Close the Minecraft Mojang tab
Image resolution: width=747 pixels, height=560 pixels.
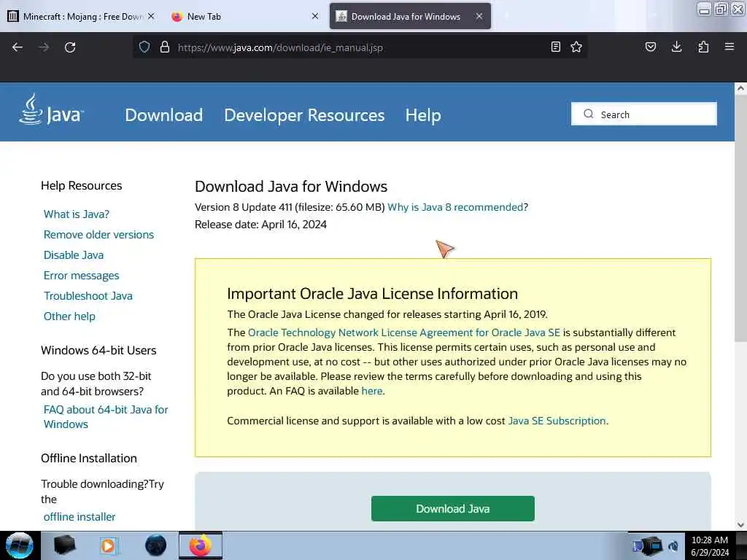(x=151, y=16)
